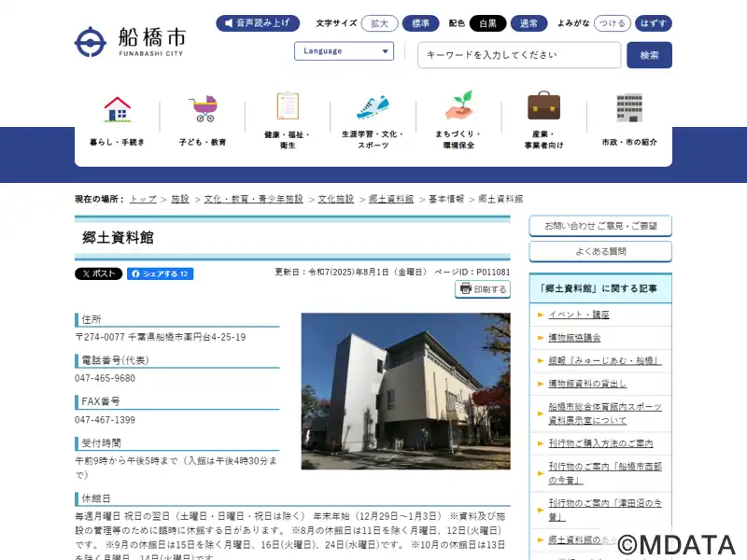Set text size to 標準
The width and height of the screenshot is (747, 560).
click(x=421, y=23)
